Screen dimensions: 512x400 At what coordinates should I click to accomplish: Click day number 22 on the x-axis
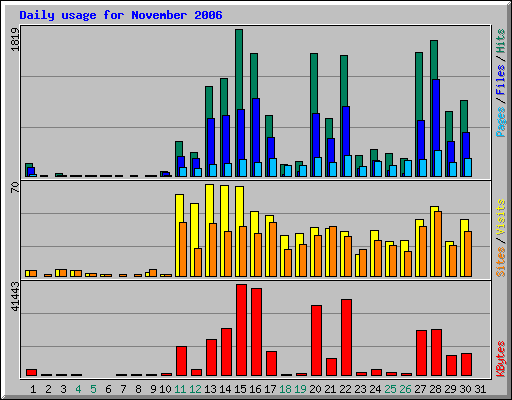click(345, 389)
